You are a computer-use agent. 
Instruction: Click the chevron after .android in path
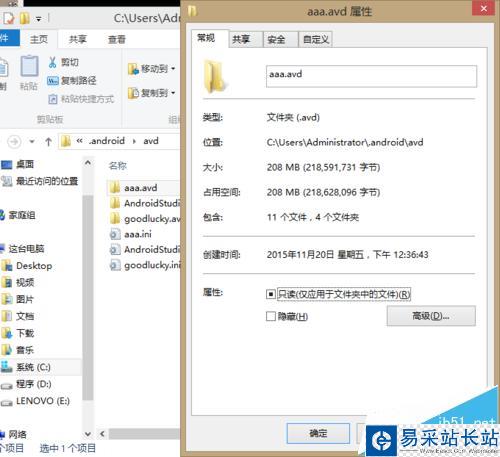point(134,141)
